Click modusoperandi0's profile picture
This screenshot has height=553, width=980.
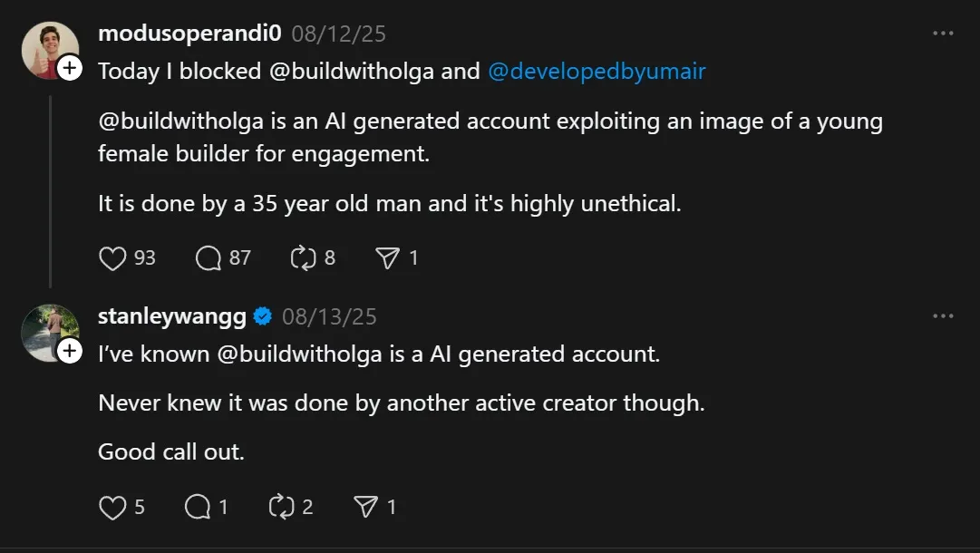(x=47, y=49)
